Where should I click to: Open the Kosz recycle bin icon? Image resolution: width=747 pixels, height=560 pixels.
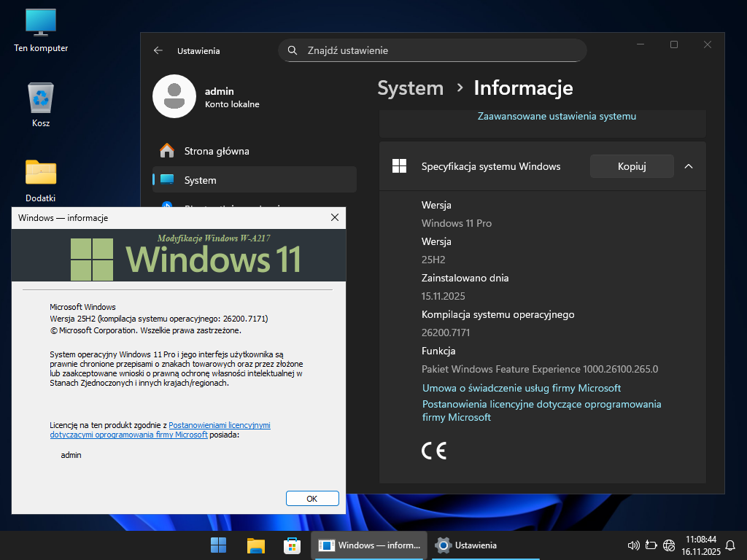tap(41, 98)
